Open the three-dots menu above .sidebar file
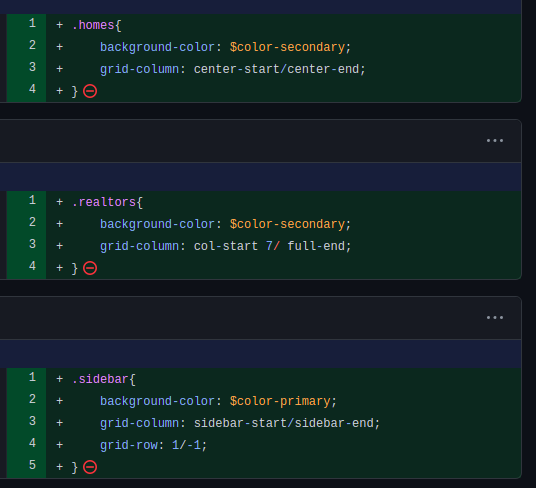Image resolution: width=536 pixels, height=488 pixels. point(495,317)
